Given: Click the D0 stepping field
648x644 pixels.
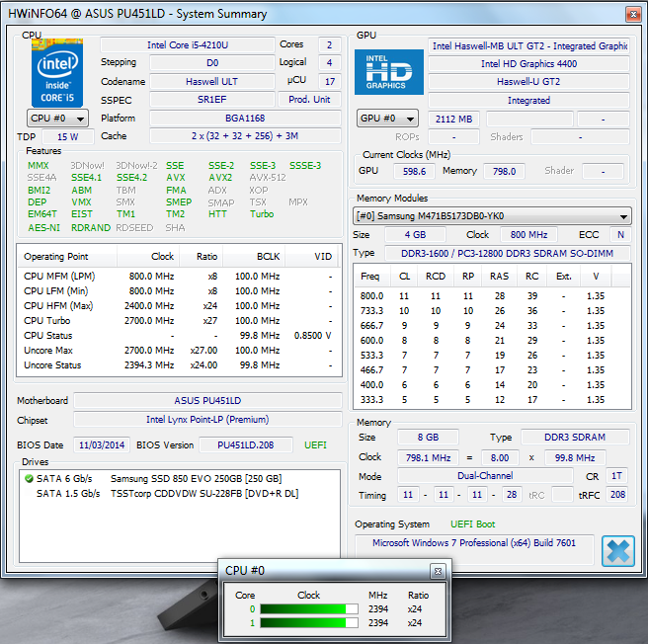Looking at the screenshot, I should [x=212, y=63].
